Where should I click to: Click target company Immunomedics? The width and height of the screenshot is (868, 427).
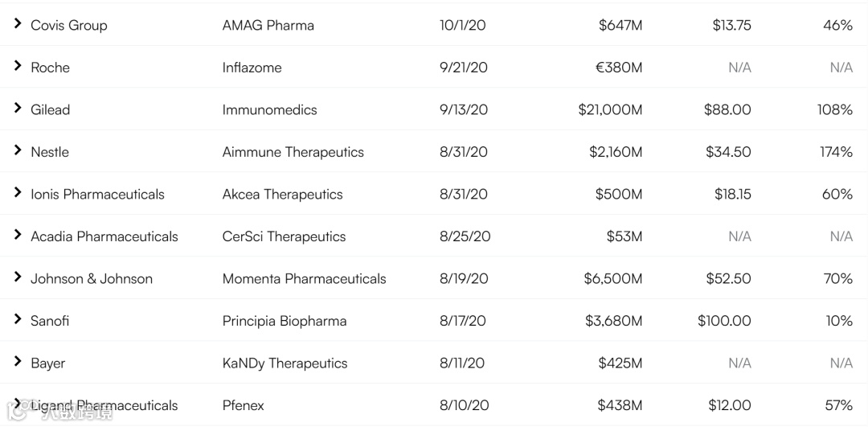pos(269,109)
